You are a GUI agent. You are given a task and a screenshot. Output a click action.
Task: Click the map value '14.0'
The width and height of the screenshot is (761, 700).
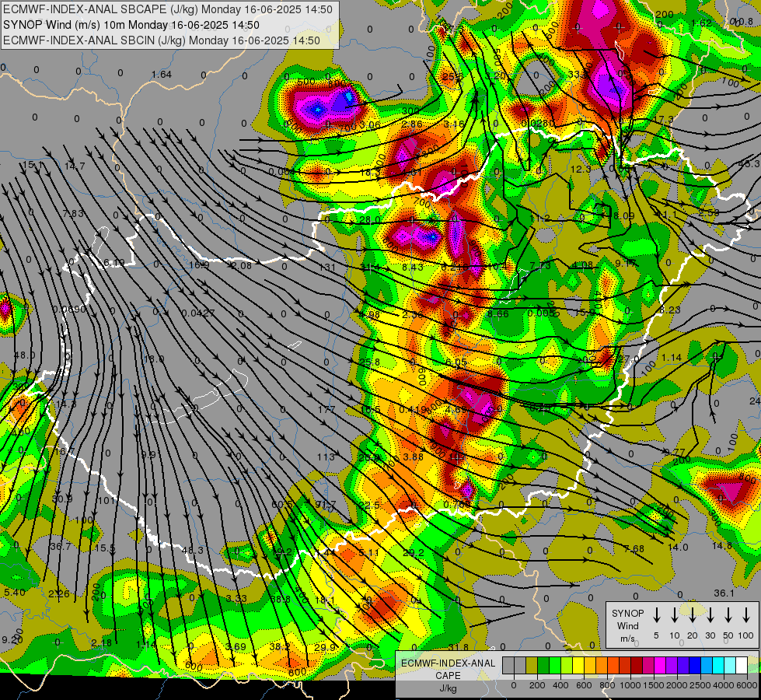point(678,548)
